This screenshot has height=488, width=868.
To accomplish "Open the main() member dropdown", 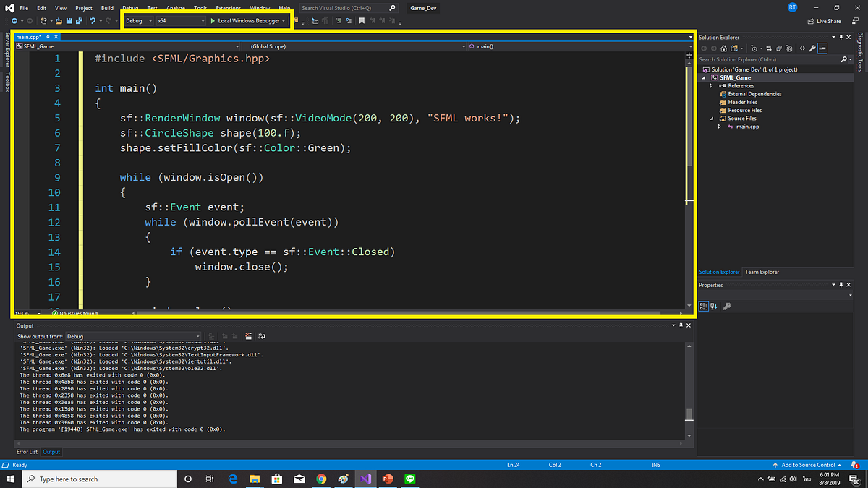I will point(580,46).
